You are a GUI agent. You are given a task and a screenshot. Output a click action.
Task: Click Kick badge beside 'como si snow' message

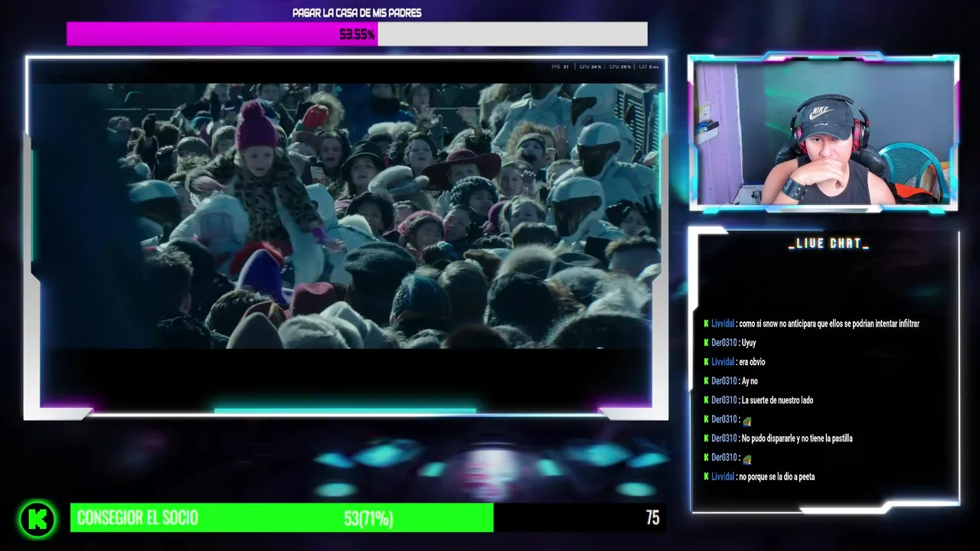[706, 324]
